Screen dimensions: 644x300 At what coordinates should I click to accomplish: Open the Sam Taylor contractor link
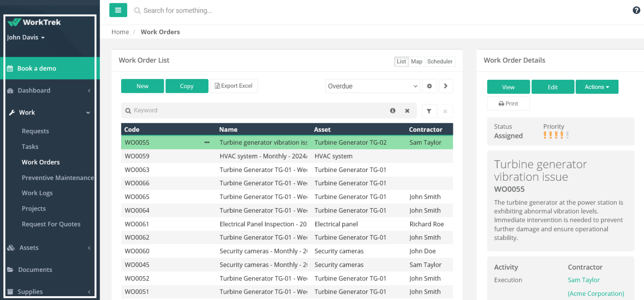click(584, 280)
